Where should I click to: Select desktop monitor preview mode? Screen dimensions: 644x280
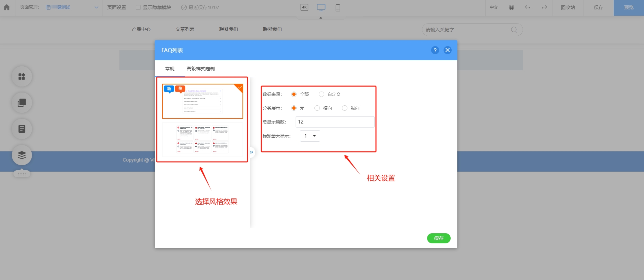(321, 7)
